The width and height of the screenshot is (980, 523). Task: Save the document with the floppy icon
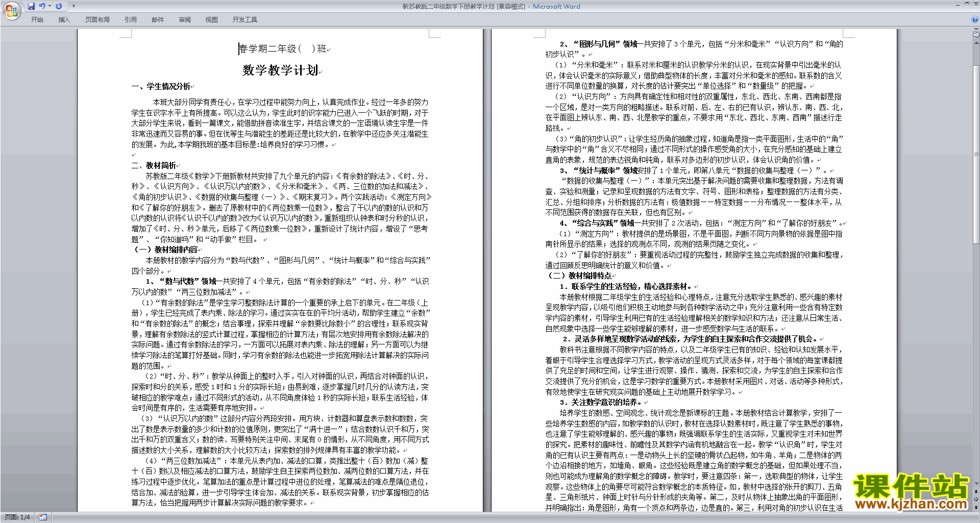31,6
